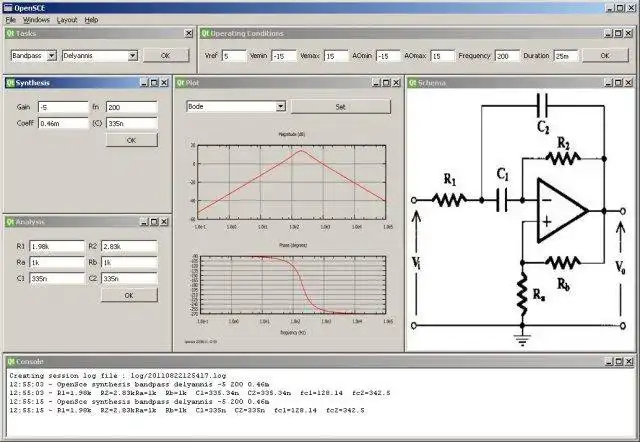Click the Synthesis panel title bar
The width and height of the screenshot is (640, 442).
[x=87, y=83]
